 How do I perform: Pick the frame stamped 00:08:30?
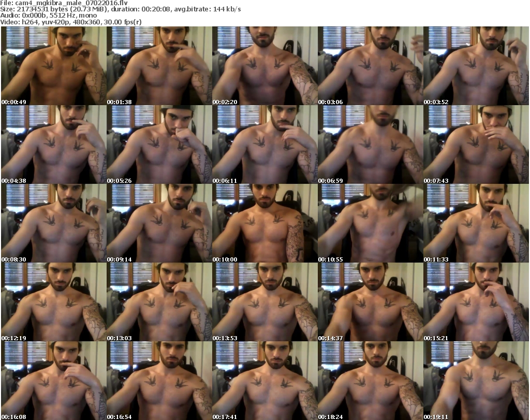pos(54,223)
